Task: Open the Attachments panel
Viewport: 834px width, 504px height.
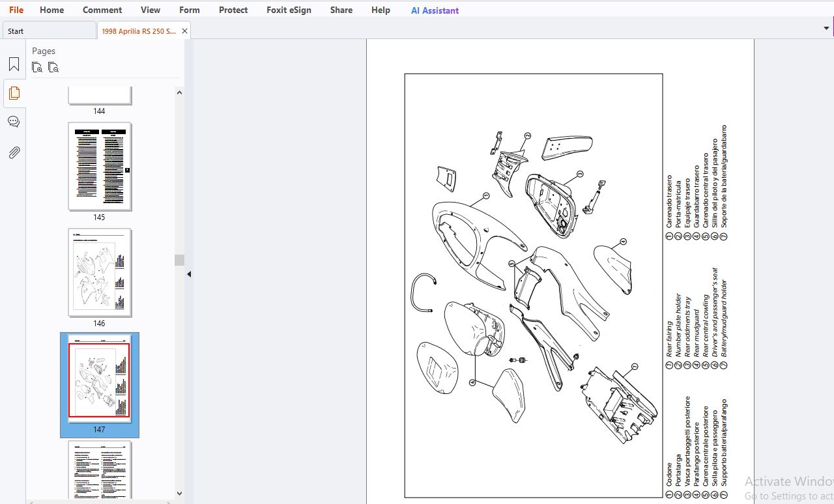Action: (x=14, y=153)
